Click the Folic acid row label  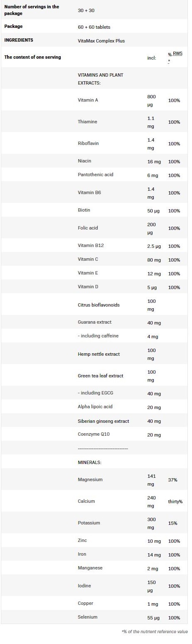[88, 228]
